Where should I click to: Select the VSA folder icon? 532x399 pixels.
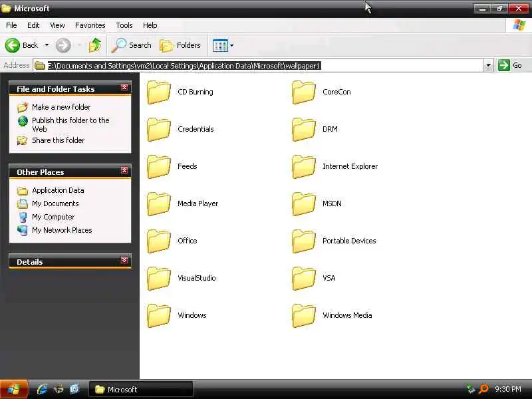(304, 278)
